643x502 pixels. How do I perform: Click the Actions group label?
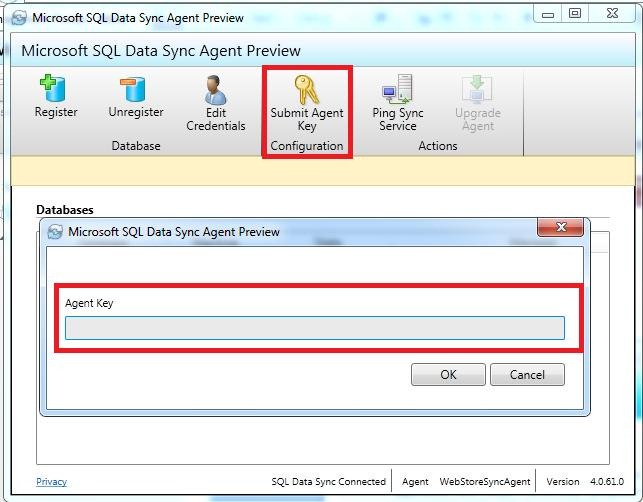(x=438, y=146)
